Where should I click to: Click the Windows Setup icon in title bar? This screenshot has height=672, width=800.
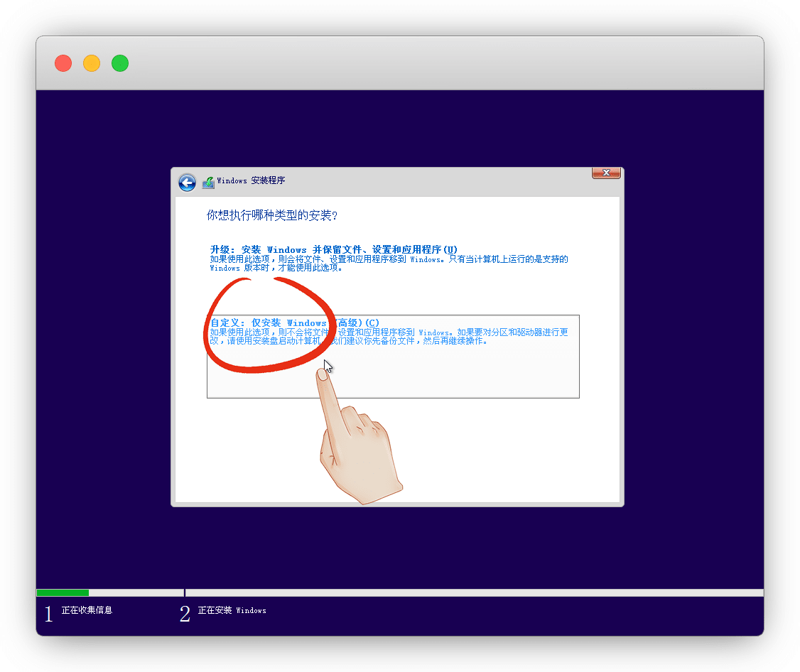click(x=208, y=183)
